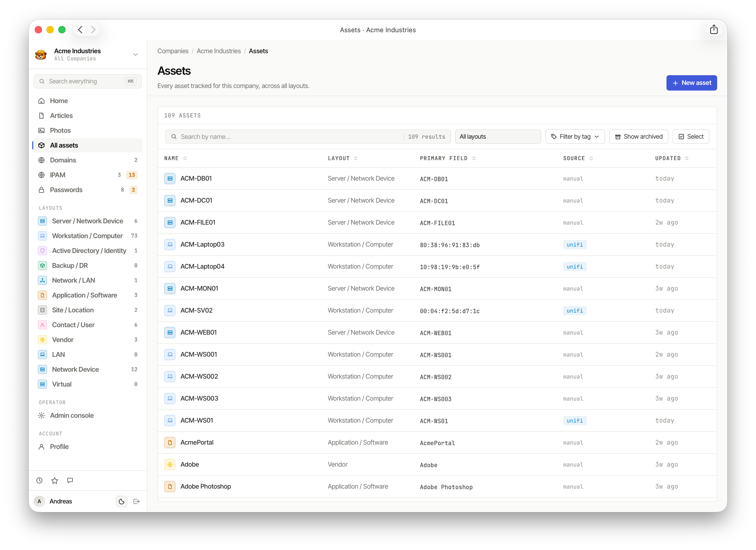Click the unifi tag on ACM-WS01

pos(575,421)
